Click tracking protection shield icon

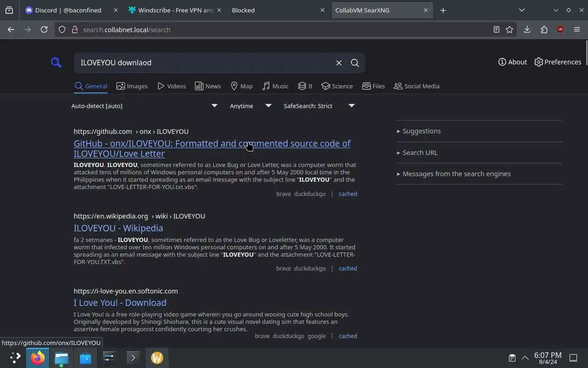tap(62, 29)
